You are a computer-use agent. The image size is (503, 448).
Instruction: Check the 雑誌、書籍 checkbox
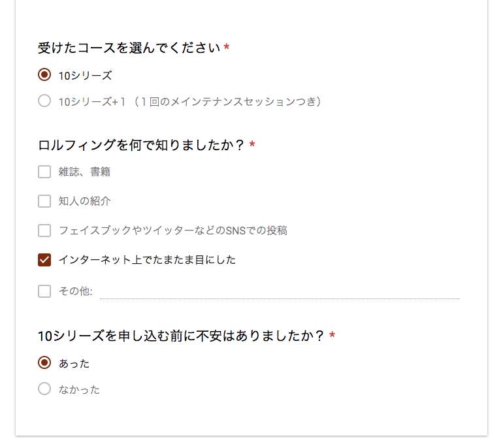click(44, 172)
